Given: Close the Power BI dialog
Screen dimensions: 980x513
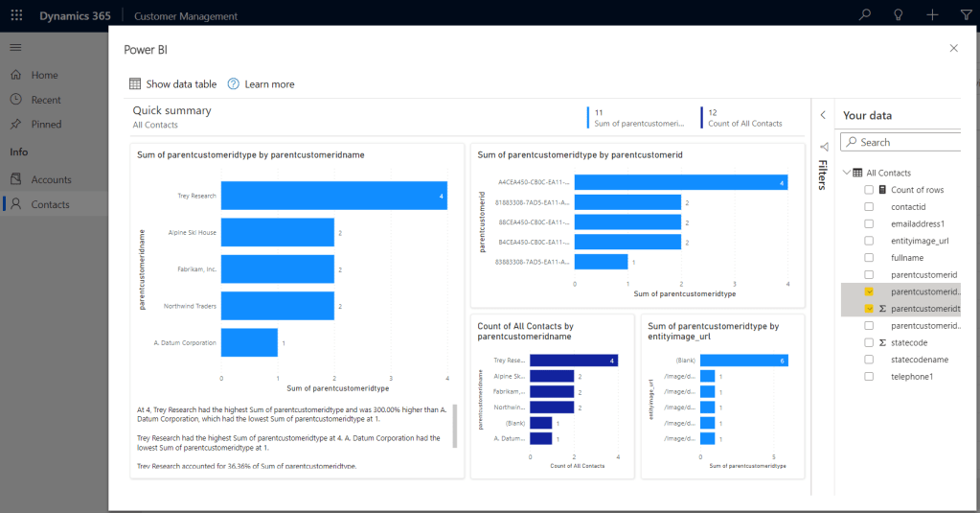Looking at the screenshot, I should pos(953,48).
